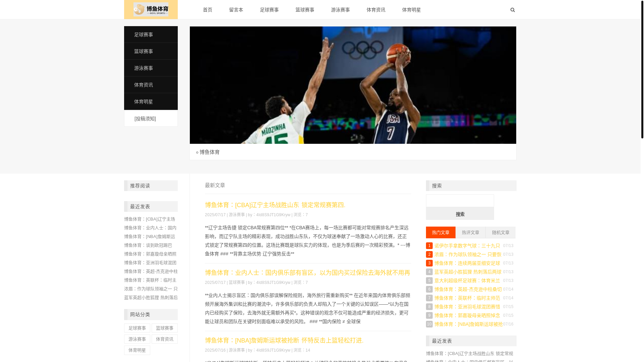This screenshot has height=362, width=644.
Task: Open 足球赛事 in the top navigation
Action: [269, 10]
